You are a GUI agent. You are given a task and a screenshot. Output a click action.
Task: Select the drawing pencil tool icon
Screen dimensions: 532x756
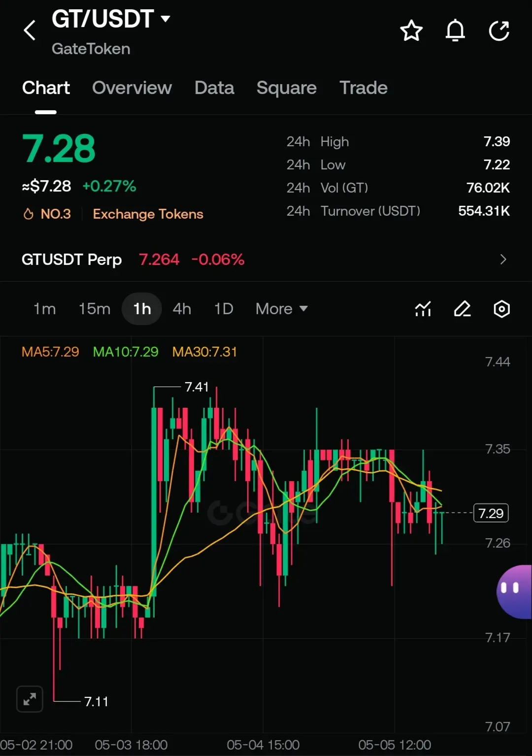click(462, 309)
